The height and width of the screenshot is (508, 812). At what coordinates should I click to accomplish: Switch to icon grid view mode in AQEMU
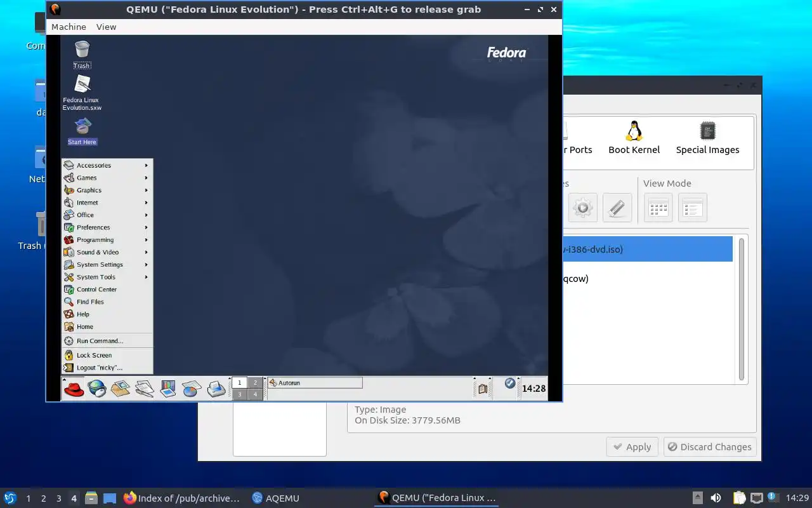[x=658, y=208]
